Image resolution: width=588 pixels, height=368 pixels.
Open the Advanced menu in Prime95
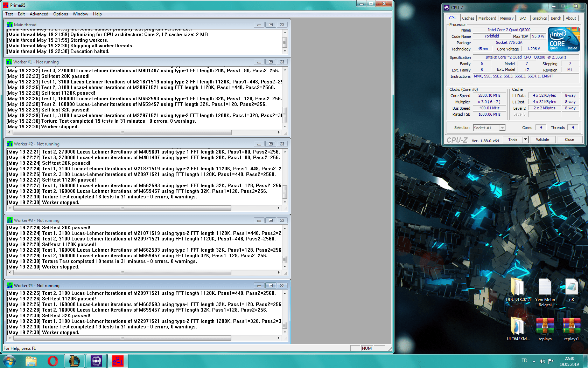pos(39,14)
